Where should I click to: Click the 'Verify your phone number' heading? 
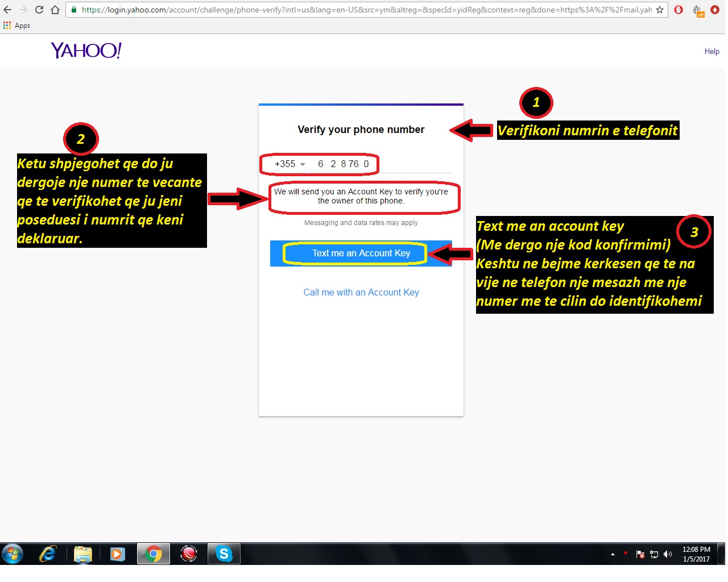361,130
